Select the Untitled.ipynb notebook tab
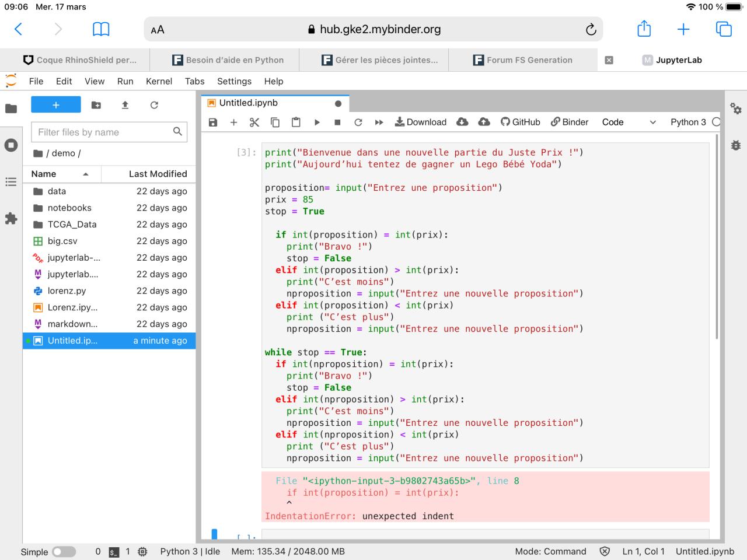Screen dimensions: 747x560 click(x=275, y=103)
